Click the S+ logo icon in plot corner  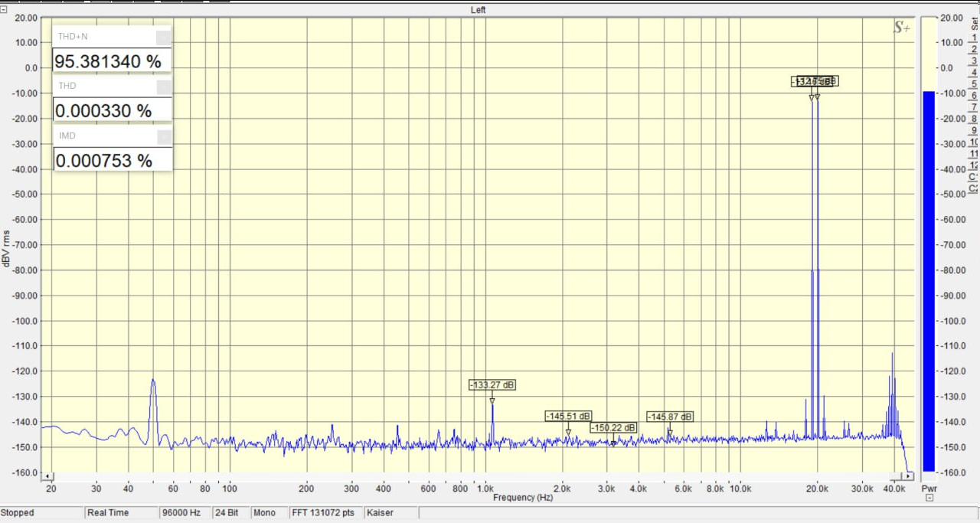(x=903, y=28)
